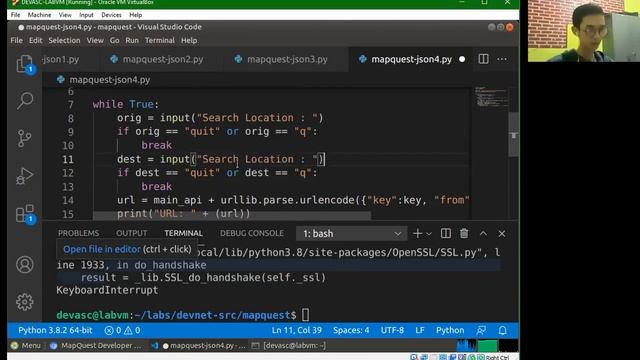Click the LF end-of-line selector
The width and height of the screenshot is (640, 360).
click(420, 330)
